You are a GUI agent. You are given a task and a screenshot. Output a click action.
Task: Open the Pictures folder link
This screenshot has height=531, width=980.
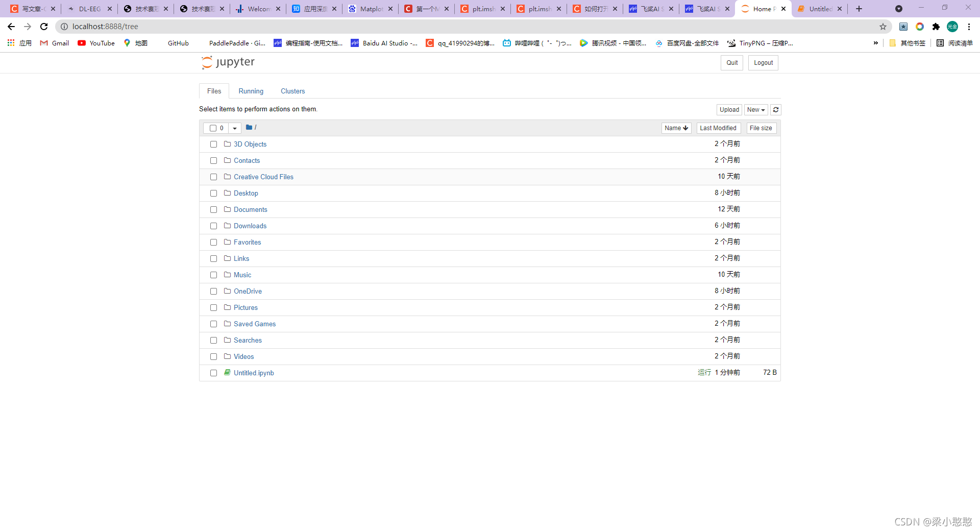click(x=246, y=308)
